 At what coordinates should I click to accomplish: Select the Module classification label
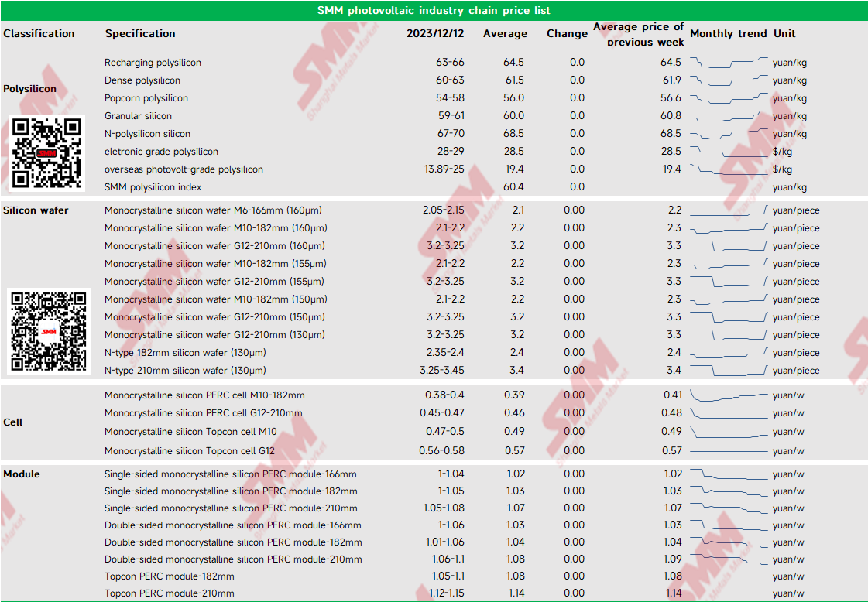point(22,474)
